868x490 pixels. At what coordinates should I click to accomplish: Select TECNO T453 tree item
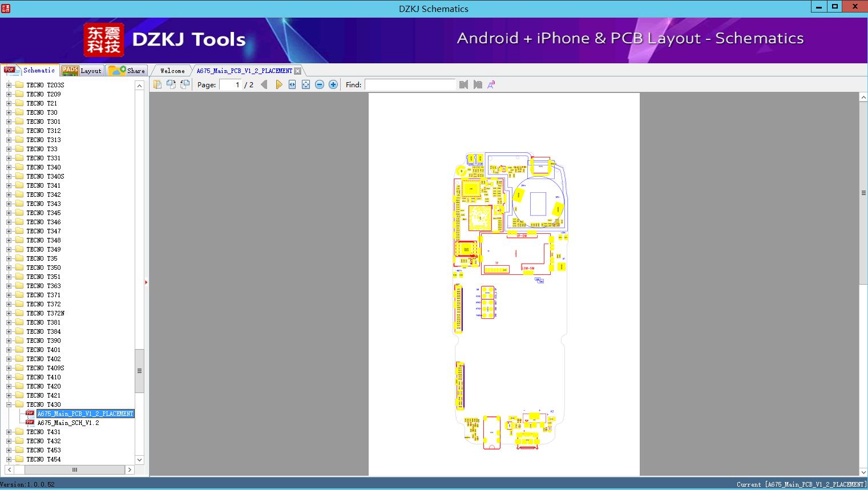pyautogui.click(x=43, y=450)
